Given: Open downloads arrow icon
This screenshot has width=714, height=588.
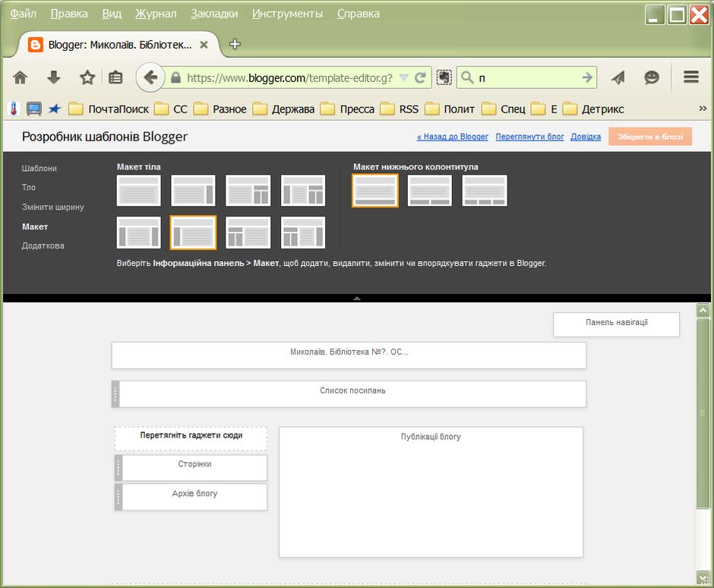Looking at the screenshot, I should [54, 77].
